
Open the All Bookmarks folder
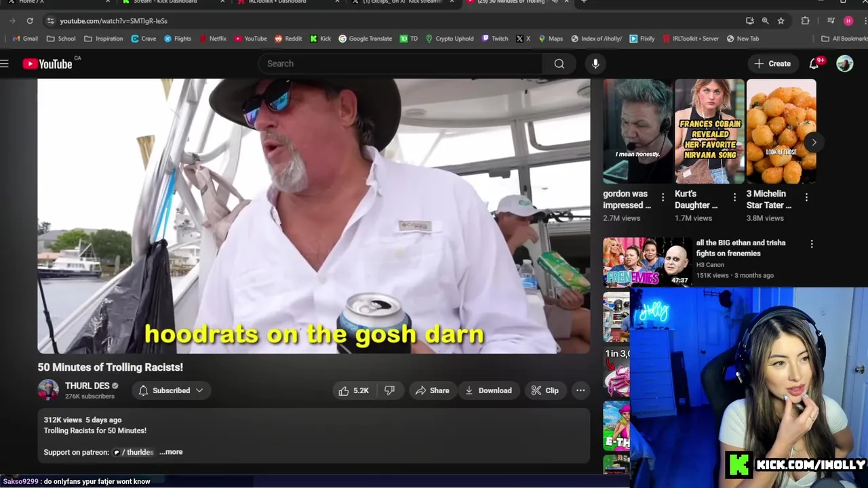(844, 39)
